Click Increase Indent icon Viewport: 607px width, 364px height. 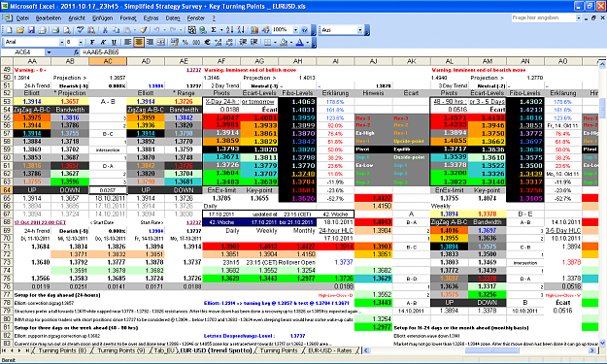point(253,42)
